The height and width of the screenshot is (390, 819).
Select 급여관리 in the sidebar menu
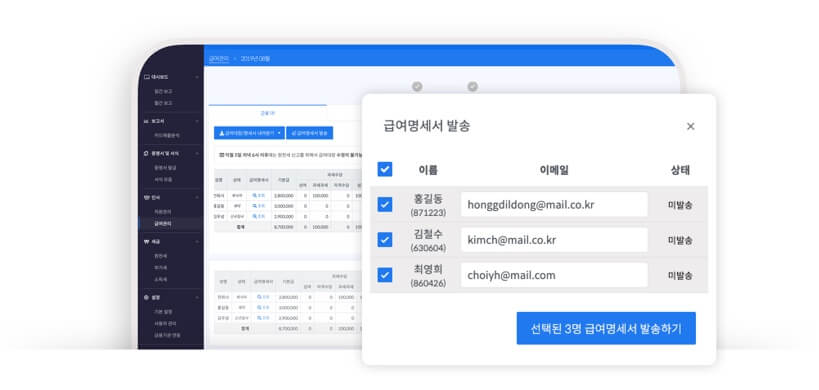tap(162, 223)
